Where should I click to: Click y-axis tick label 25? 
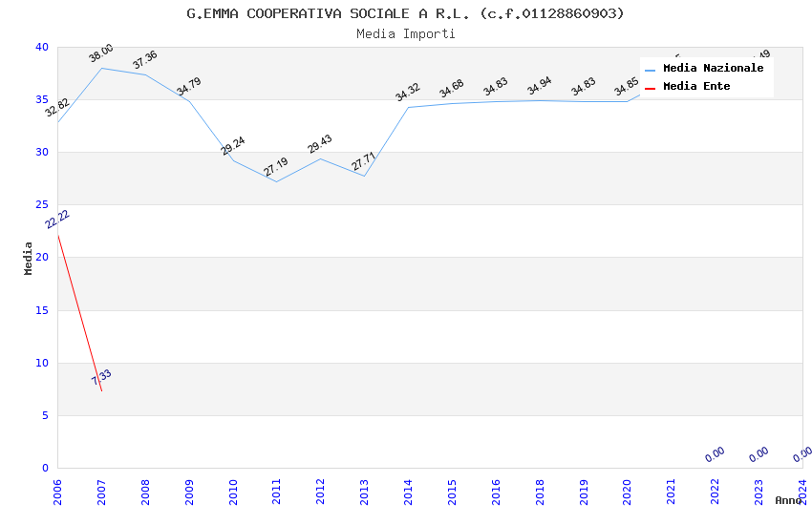point(42,205)
